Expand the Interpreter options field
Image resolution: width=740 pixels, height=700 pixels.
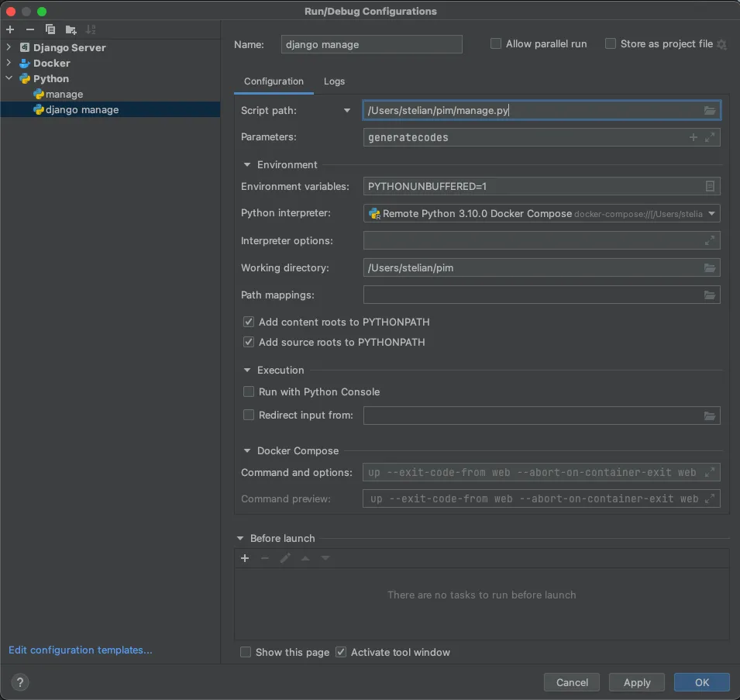tap(709, 241)
